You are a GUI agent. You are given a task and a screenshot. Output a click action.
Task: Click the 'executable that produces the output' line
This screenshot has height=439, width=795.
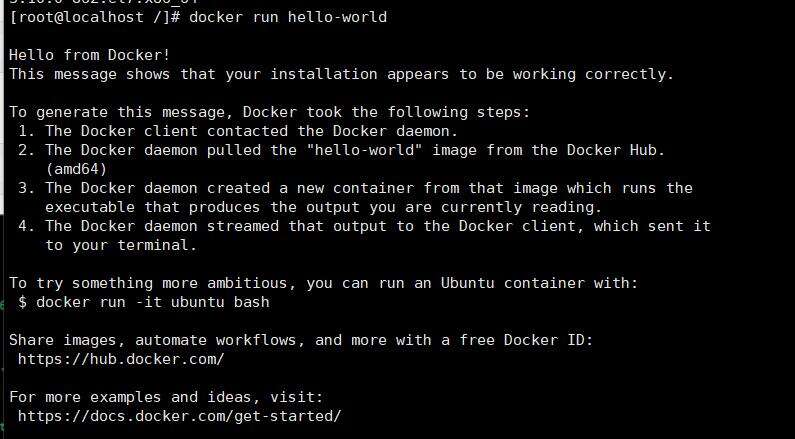(x=323, y=207)
